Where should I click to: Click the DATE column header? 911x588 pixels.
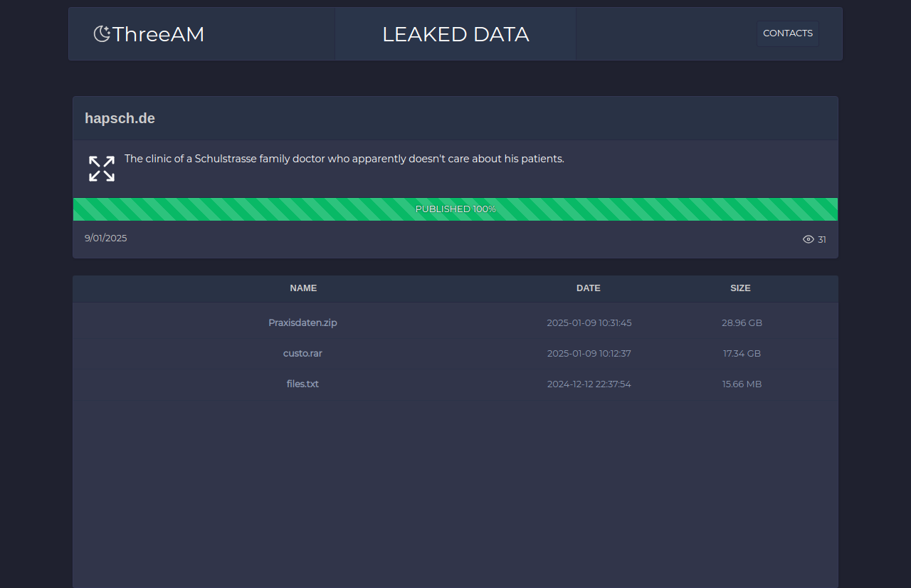589,288
